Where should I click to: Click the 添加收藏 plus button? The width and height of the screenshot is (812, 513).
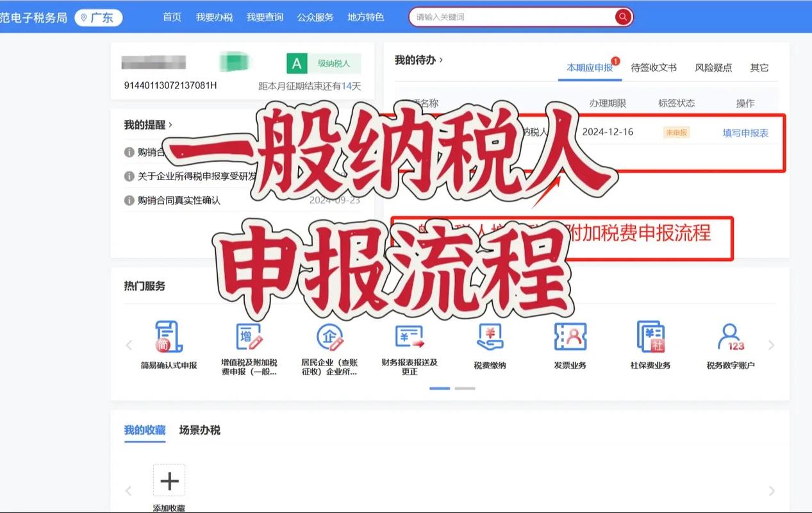169,480
